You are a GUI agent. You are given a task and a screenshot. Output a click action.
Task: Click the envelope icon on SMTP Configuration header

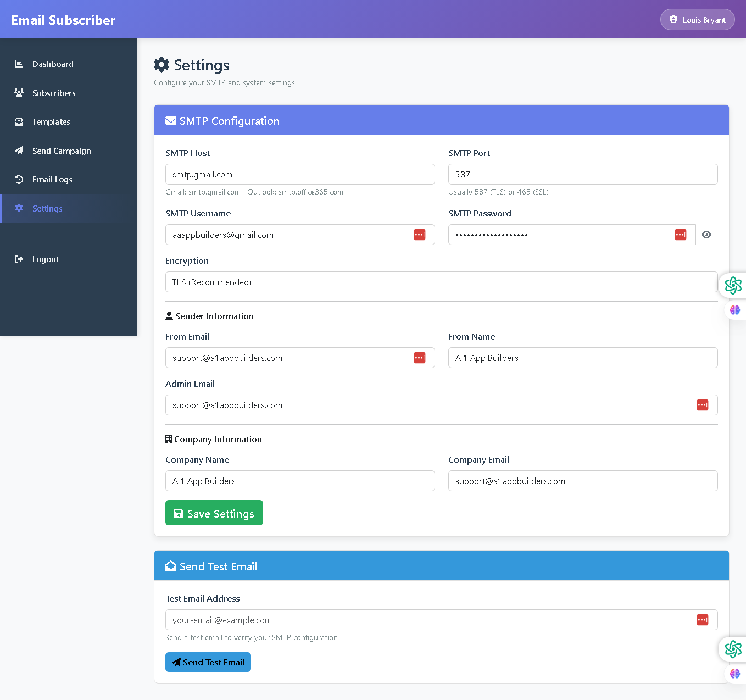point(170,120)
